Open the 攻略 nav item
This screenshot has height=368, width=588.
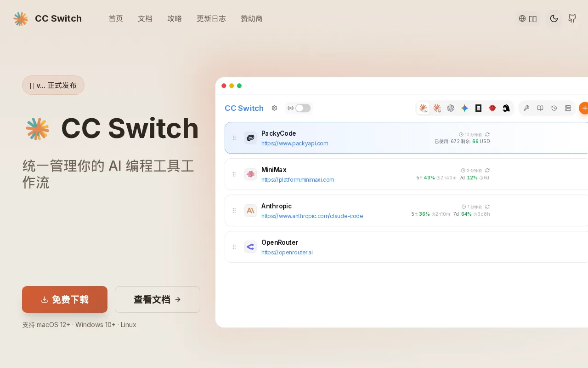pyautogui.click(x=175, y=19)
